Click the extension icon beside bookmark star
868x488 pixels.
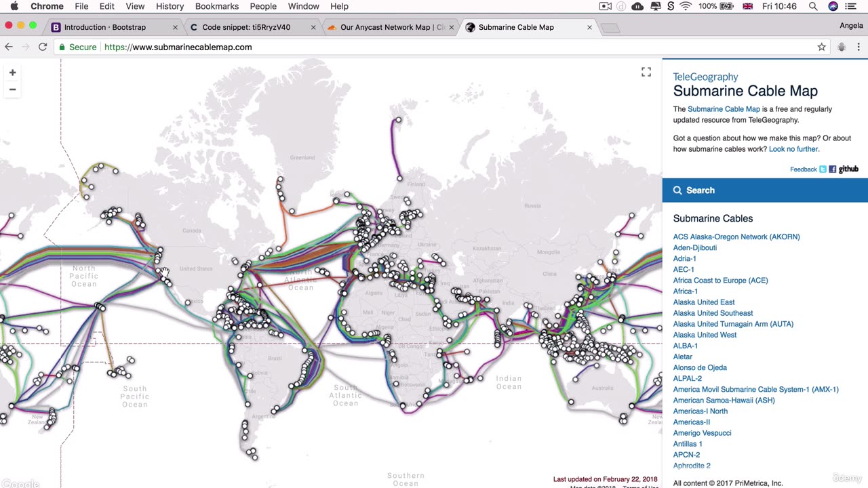tap(842, 47)
